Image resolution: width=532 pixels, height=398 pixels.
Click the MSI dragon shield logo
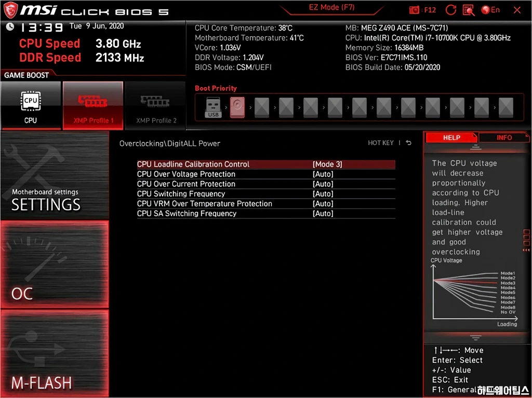pos(10,10)
